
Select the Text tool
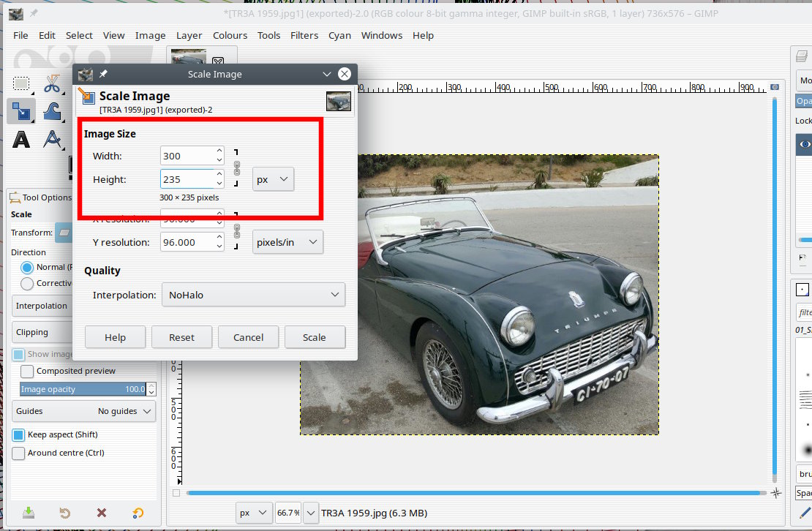(21, 139)
